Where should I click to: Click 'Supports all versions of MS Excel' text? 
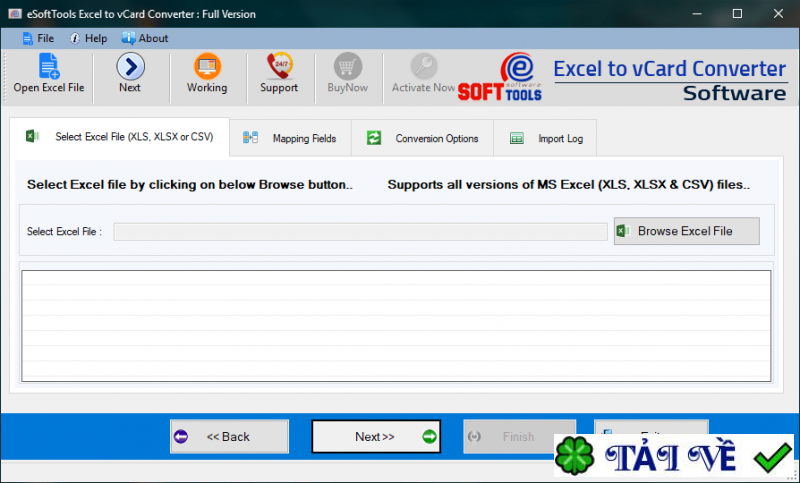568,185
